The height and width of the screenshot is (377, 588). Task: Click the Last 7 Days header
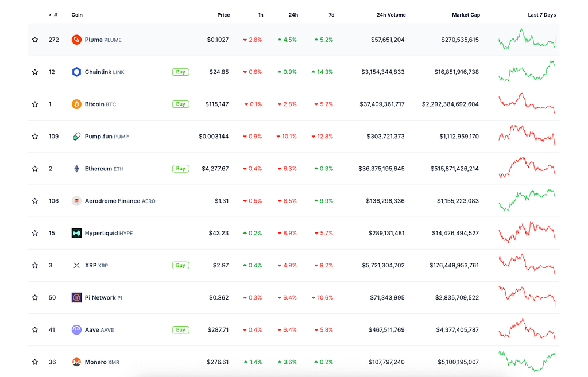point(542,15)
